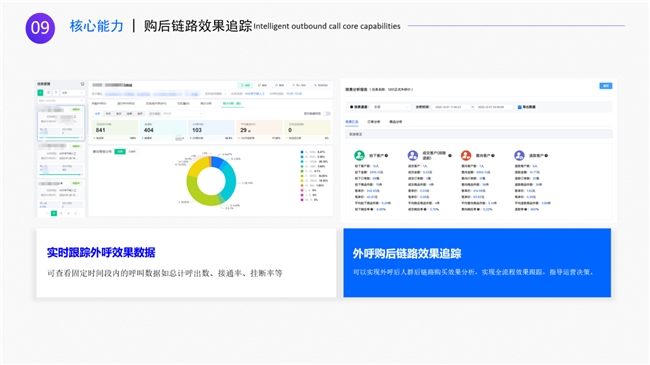Click the collapse icon at task sidebar top-right

pos(82,84)
